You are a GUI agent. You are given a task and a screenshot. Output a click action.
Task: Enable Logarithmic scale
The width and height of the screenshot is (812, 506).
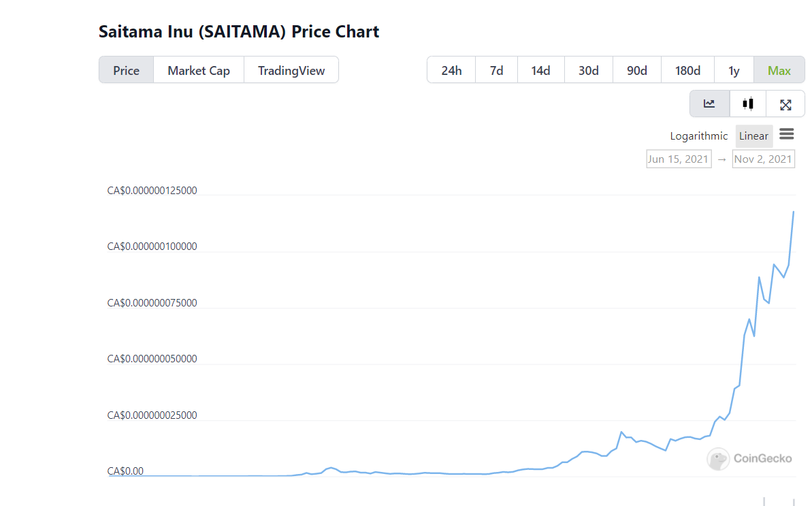[x=698, y=136]
